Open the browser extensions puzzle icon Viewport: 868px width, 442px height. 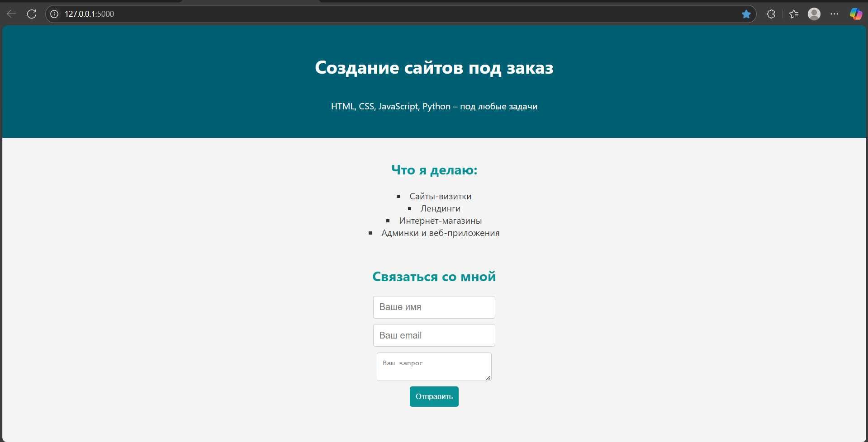pyautogui.click(x=771, y=14)
